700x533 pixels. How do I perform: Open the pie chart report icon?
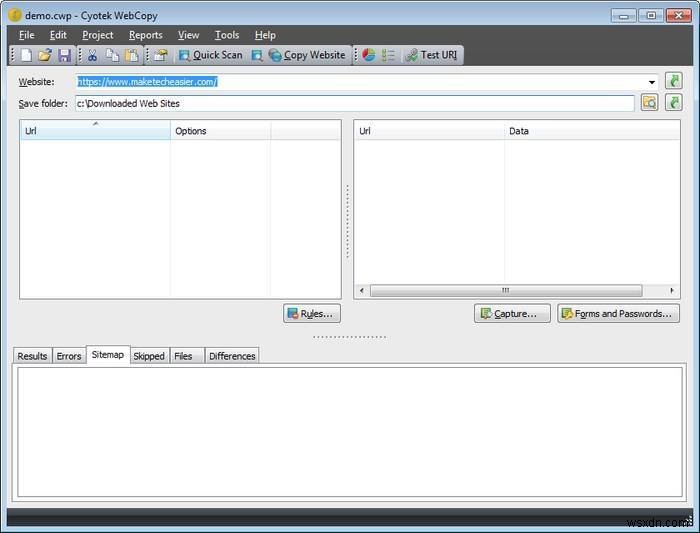pos(369,55)
